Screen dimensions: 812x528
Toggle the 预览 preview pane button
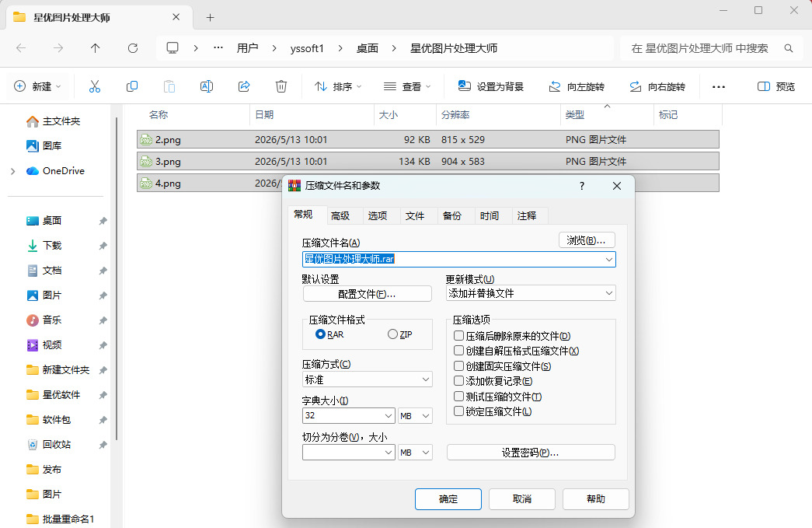click(x=775, y=86)
